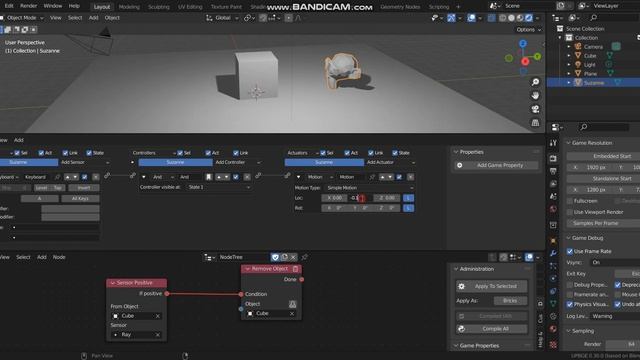640x360 pixels.
Task: Click the viewport zoom magnifier icon
Action: (535, 82)
